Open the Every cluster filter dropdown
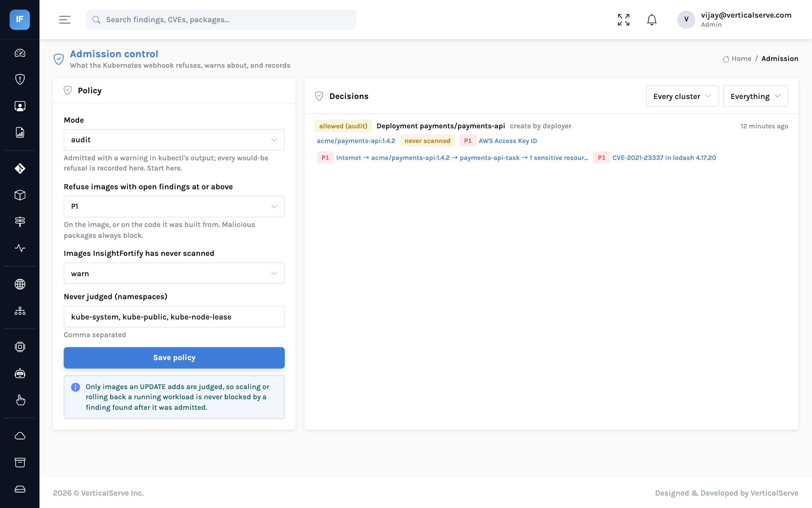 pos(682,96)
